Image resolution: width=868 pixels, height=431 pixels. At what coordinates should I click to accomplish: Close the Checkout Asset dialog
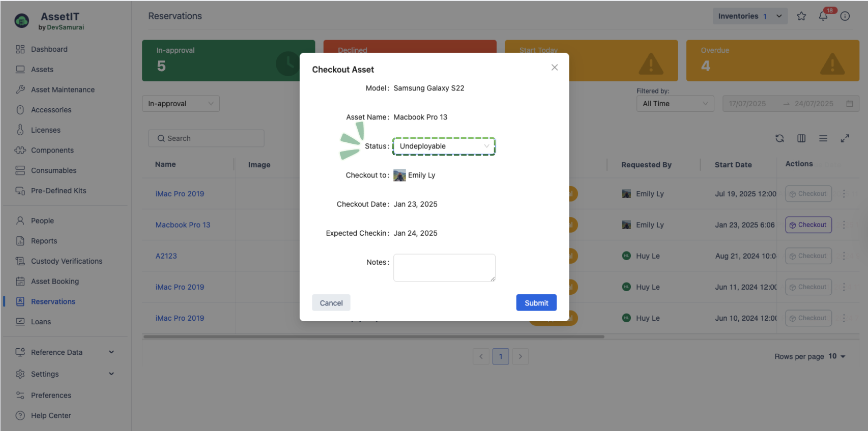point(555,68)
